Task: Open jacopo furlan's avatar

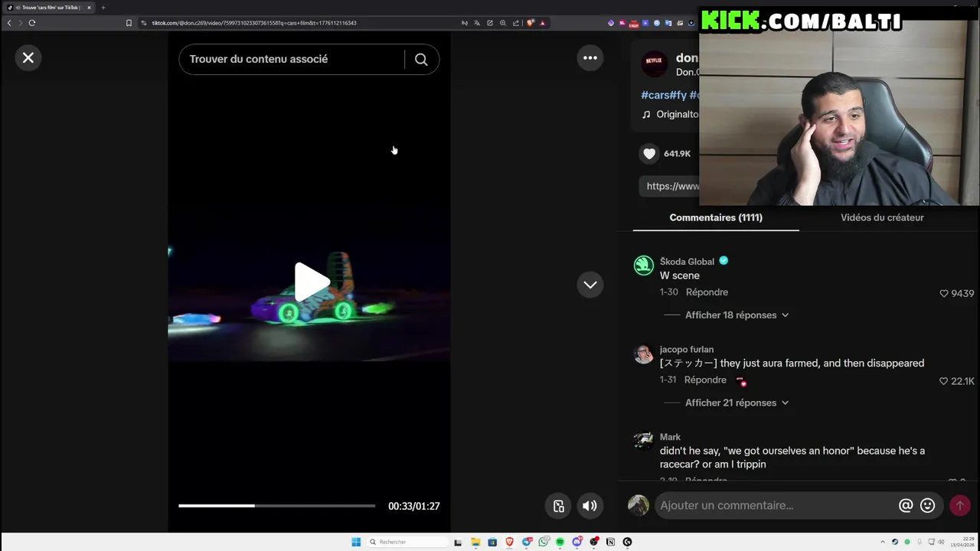Action: click(643, 354)
